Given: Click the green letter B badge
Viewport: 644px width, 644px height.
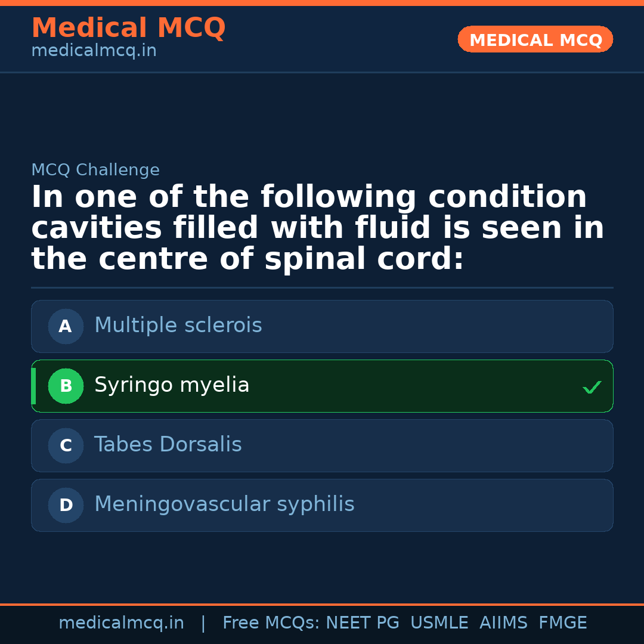Looking at the screenshot, I should (66, 386).
